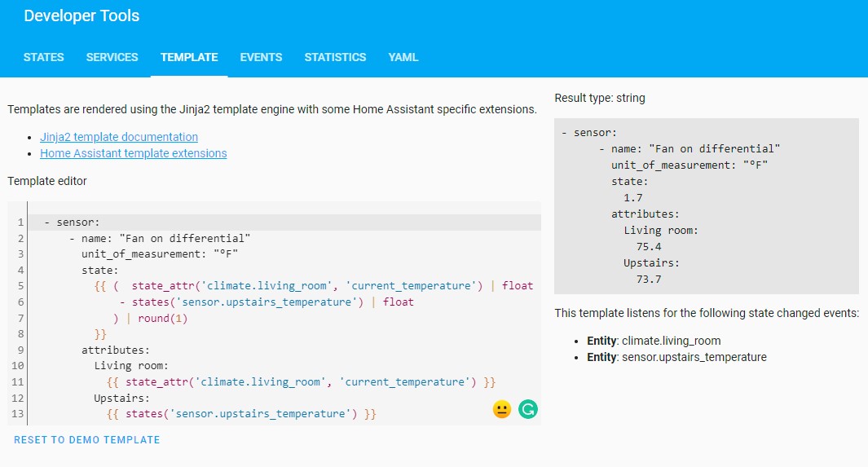Open the Services tab
This screenshot has width=868, height=467.
[112, 57]
